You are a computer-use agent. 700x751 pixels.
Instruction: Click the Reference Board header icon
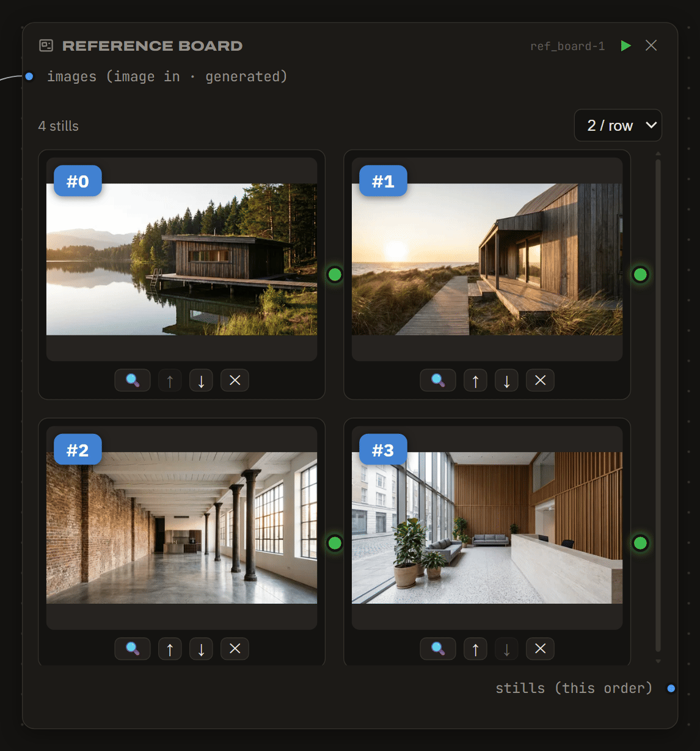[46, 46]
